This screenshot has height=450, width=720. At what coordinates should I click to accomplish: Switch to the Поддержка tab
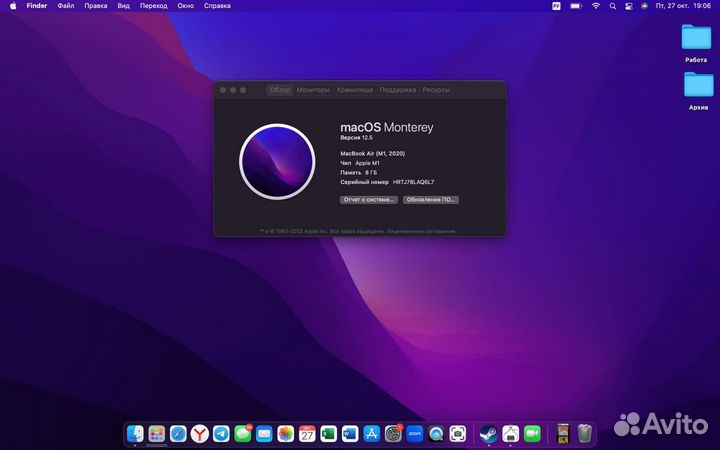tap(398, 90)
